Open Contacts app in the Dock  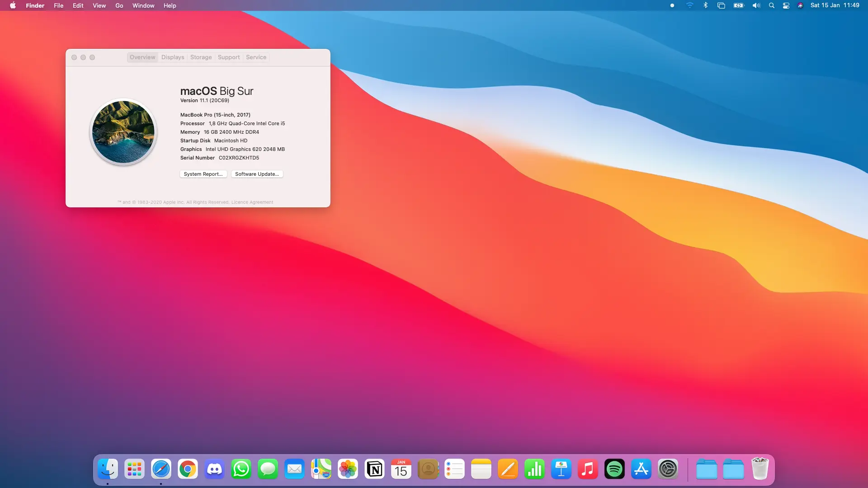coord(428,469)
